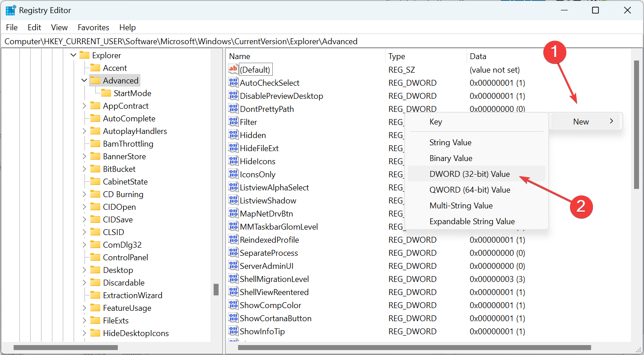Click the IconsOnly value icon
This screenshot has width=644, height=355.
click(233, 174)
